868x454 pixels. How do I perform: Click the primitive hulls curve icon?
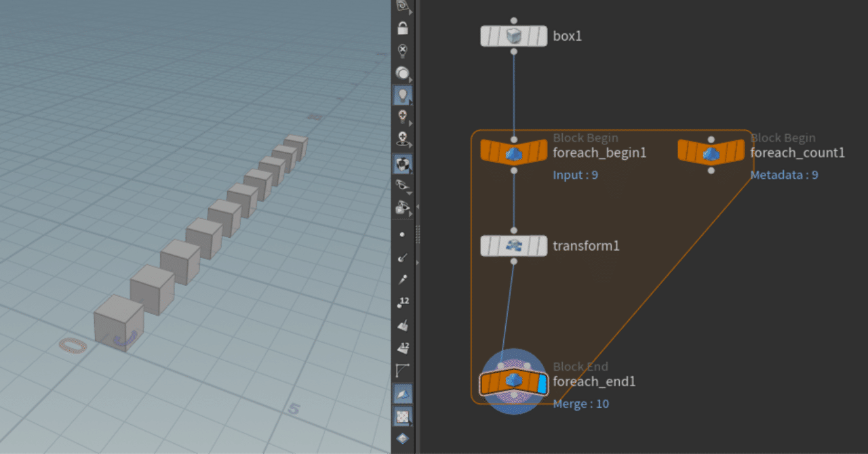click(x=403, y=371)
